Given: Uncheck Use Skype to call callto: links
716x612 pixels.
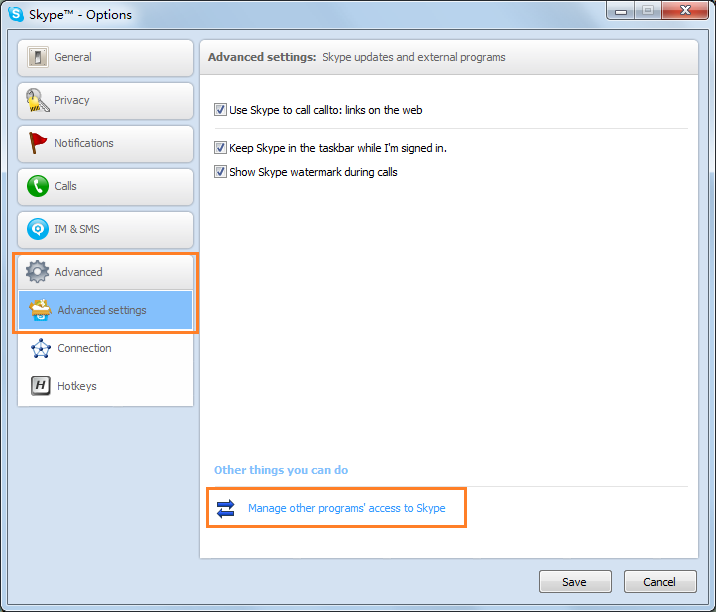Looking at the screenshot, I should tap(220, 110).
